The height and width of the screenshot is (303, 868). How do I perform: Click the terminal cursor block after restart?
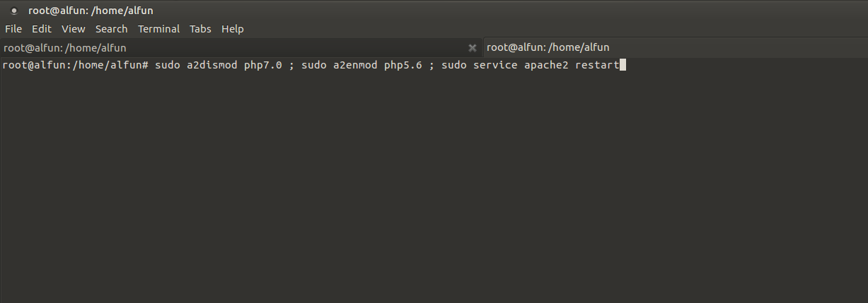tap(623, 66)
